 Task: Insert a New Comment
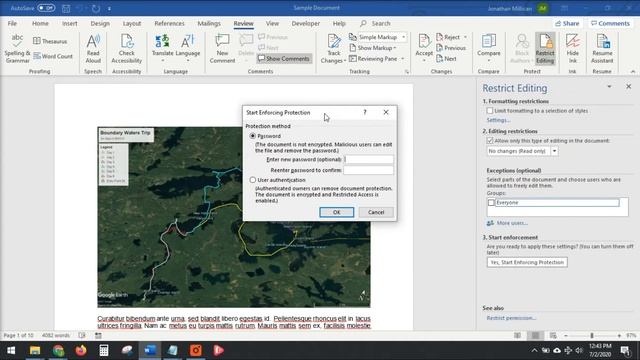pos(222,49)
